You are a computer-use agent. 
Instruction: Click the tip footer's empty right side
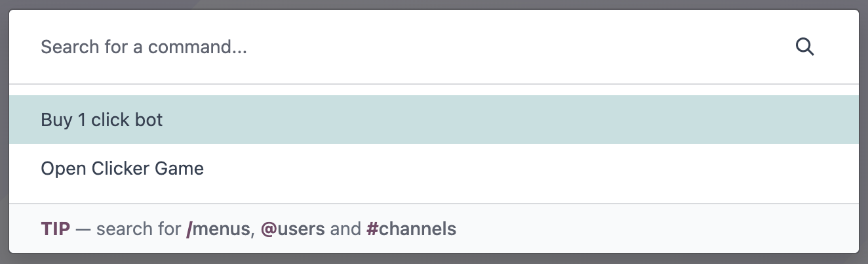[656, 229]
